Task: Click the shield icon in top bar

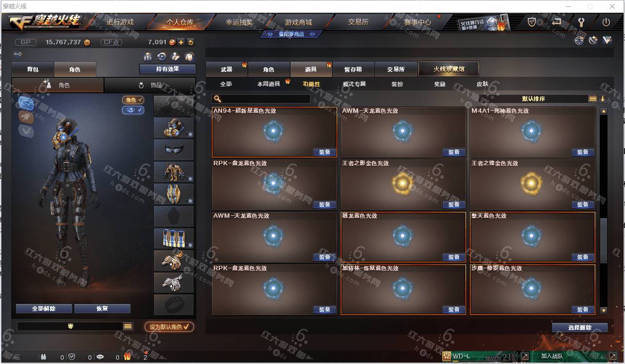Action: pyautogui.click(x=532, y=22)
